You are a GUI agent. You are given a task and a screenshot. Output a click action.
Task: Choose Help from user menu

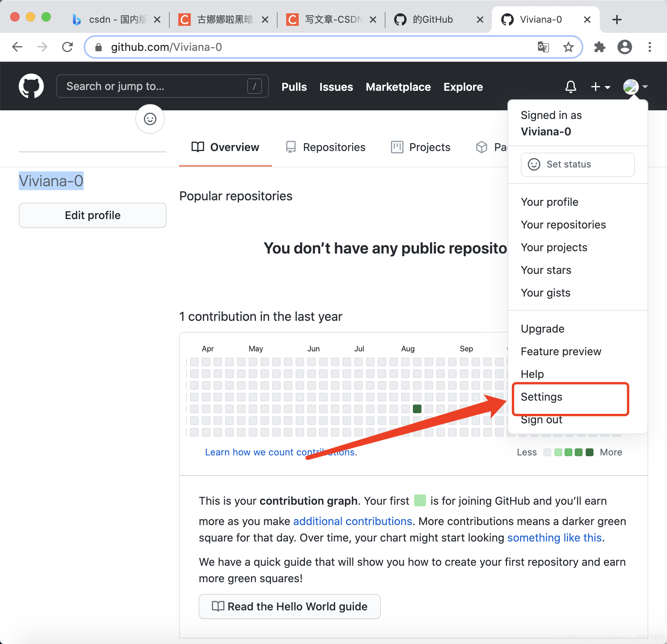coord(578,374)
